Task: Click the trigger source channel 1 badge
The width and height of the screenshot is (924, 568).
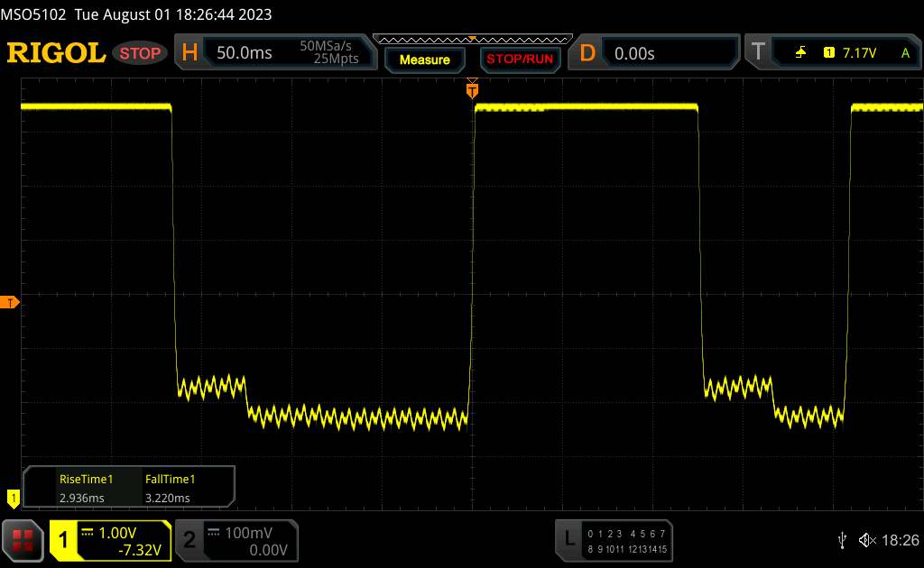Action: coord(828,53)
